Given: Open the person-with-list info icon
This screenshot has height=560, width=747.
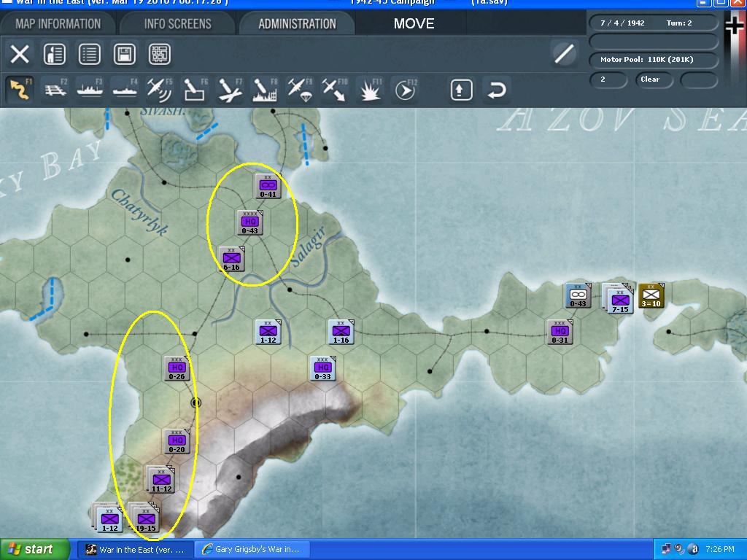Looking at the screenshot, I should (54, 54).
